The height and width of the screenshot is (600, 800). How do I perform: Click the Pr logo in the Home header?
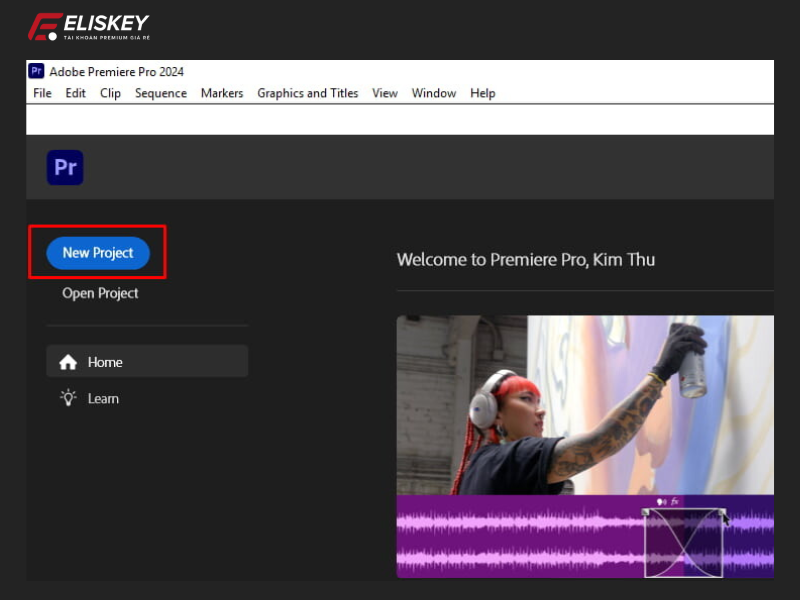65,167
